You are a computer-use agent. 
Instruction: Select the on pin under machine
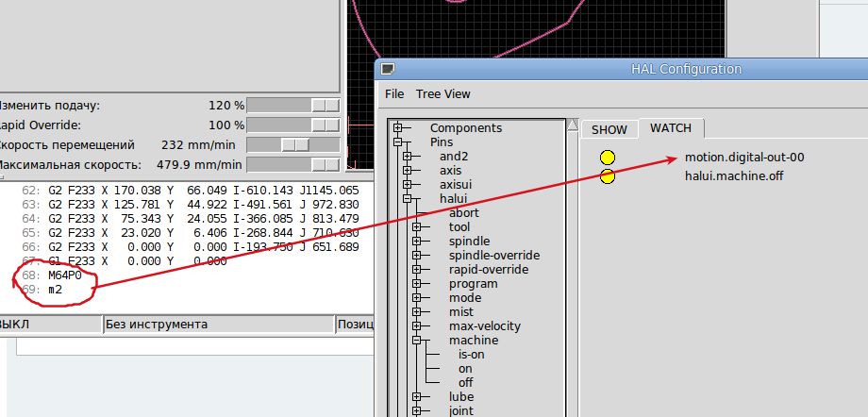(465, 368)
